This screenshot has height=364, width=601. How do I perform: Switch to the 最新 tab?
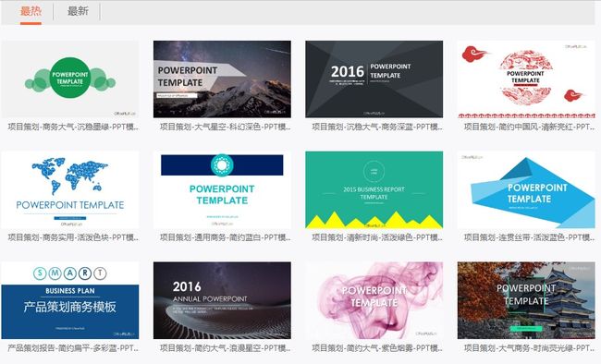(x=78, y=11)
